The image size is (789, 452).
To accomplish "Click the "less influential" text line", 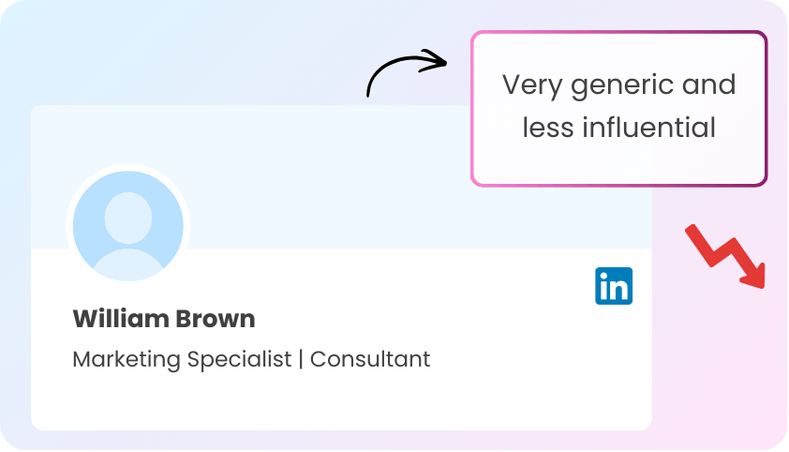I will [619, 128].
